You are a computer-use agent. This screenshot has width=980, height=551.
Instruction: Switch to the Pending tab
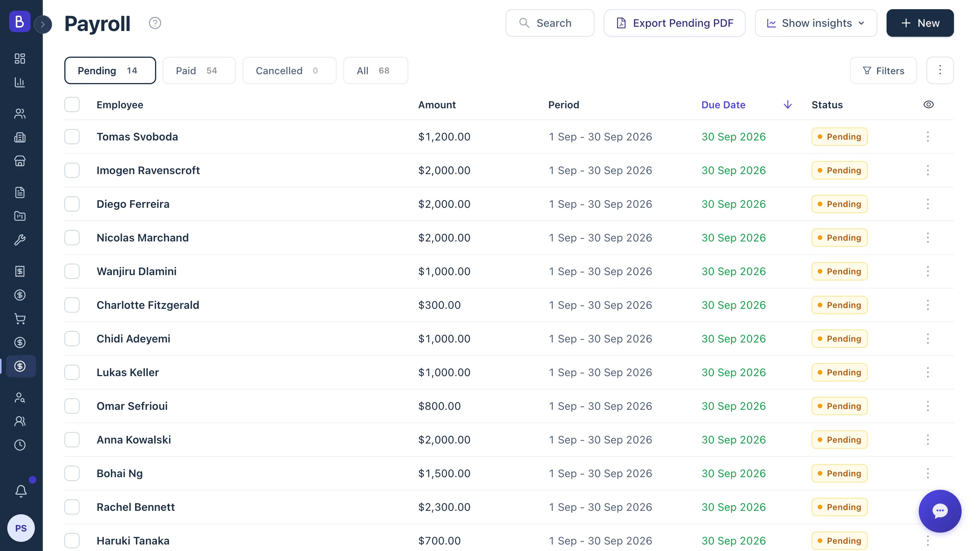pos(110,70)
